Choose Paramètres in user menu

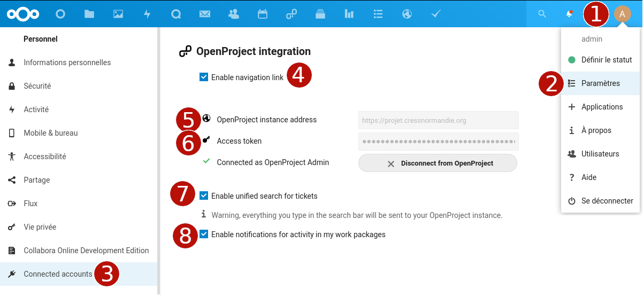tap(600, 83)
